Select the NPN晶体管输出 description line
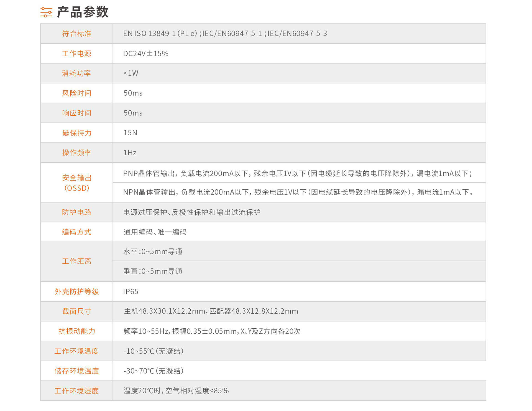The height and width of the screenshot is (411, 532). 298,192
